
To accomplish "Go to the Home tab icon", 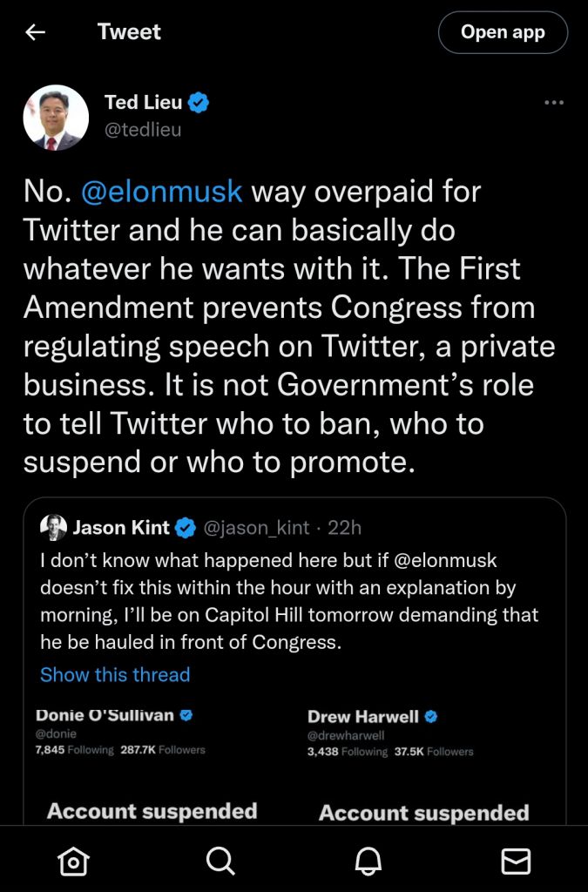I will tap(72, 861).
